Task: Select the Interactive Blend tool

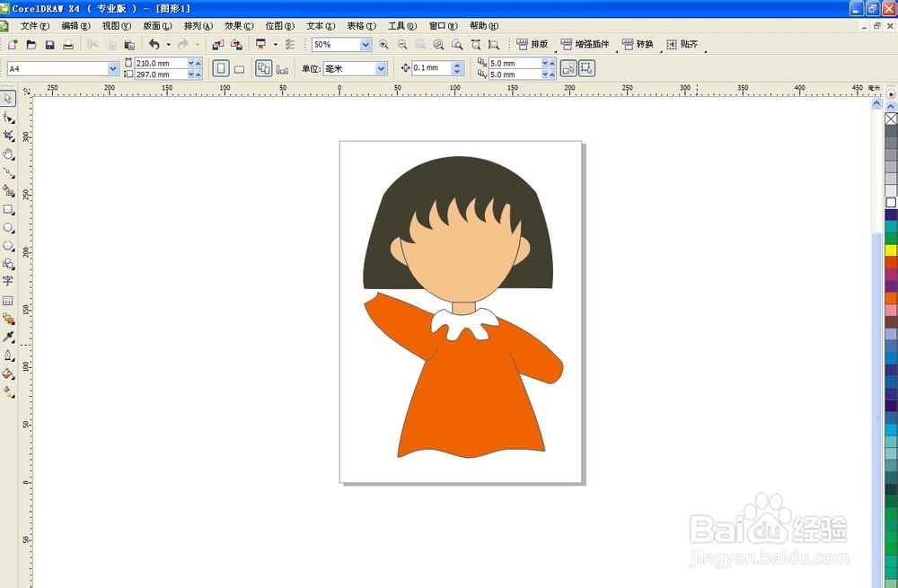Action: pyautogui.click(x=8, y=319)
